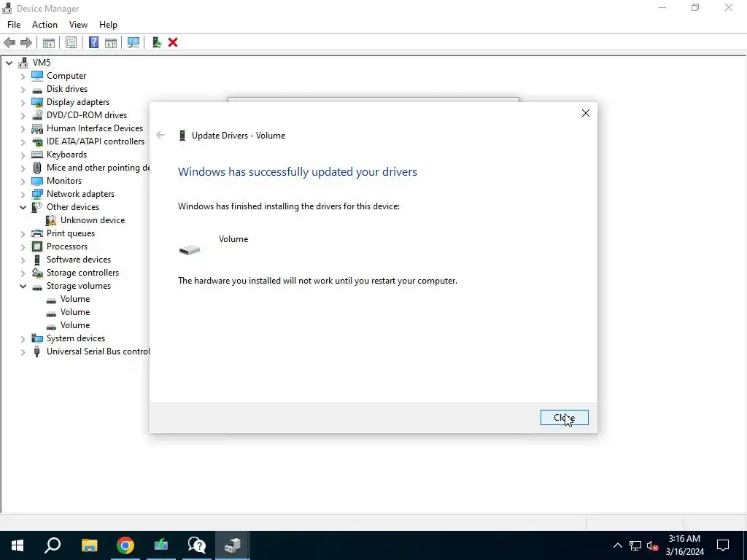747x560 pixels.
Task: Select the Print queues category
Action: (x=71, y=233)
